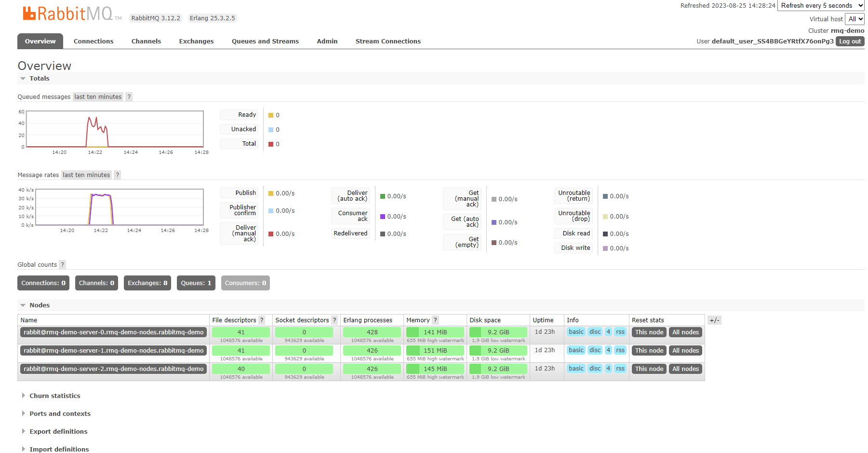Reset stats for All nodes on server-0 row
The height and width of the screenshot is (453, 868).
[x=685, y=332]
